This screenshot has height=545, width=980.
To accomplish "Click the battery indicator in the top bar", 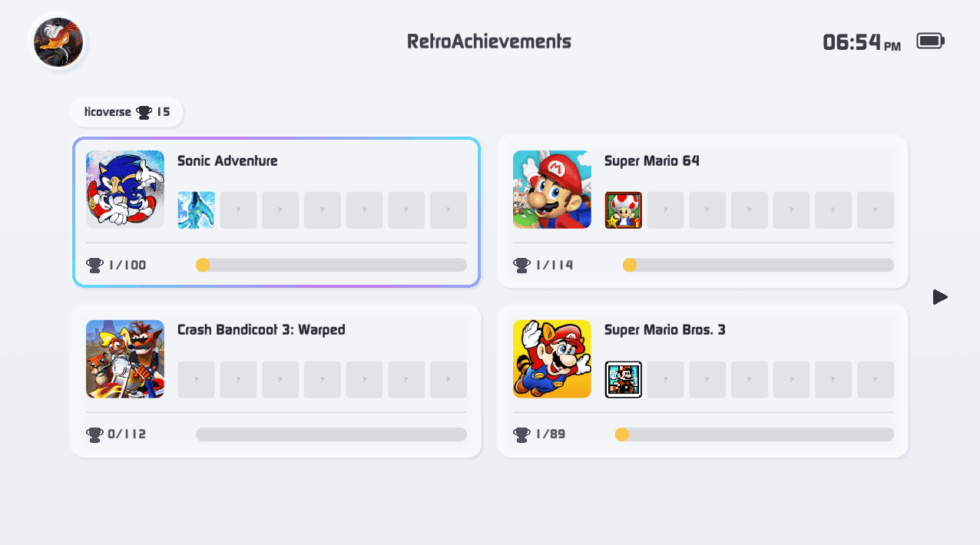I will pyautogui.click(x=930, y=39).
